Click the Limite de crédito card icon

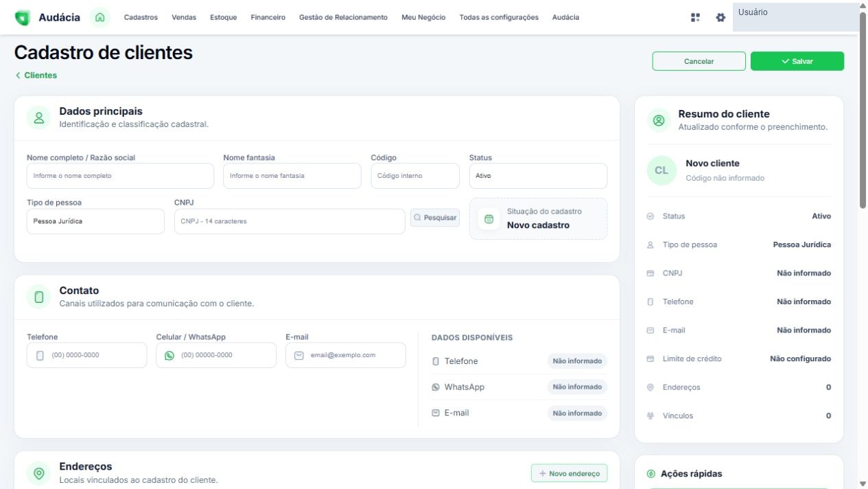point(650,359)
